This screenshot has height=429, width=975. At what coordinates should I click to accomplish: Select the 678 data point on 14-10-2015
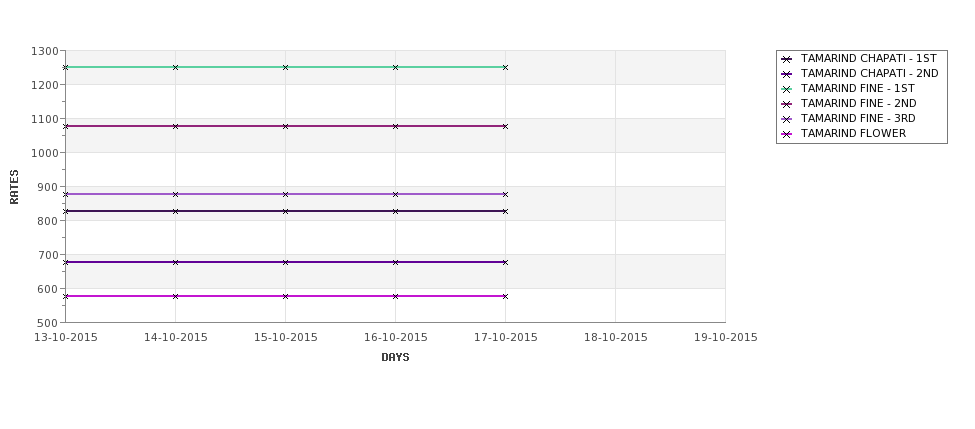point(175,262)
